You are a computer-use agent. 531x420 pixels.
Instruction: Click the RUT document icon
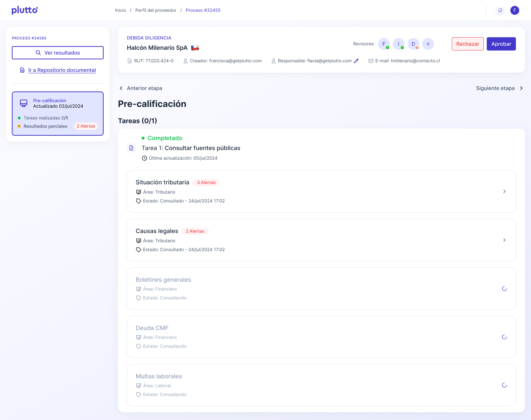coord(129,61)
